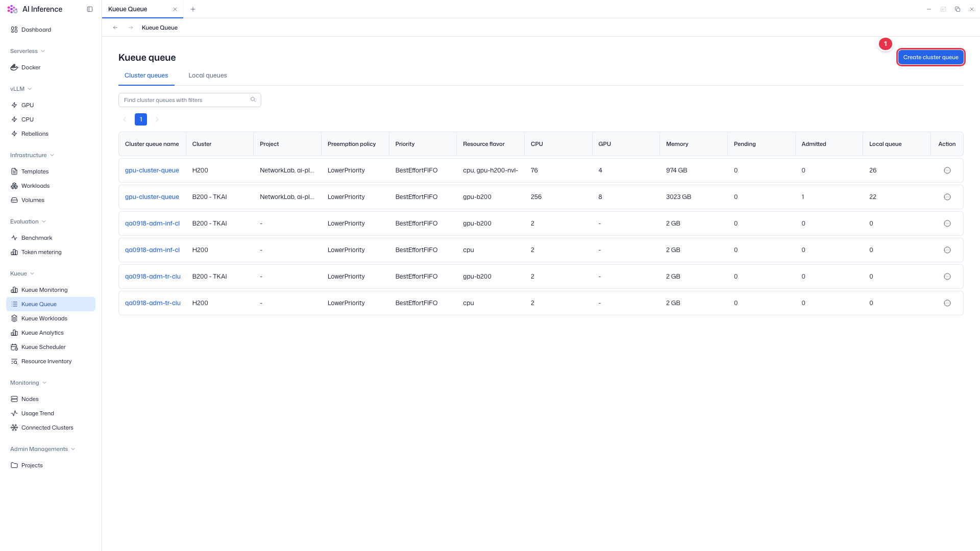Click Create cluster queue button
The image size is (980, 551).
point(931,57)
